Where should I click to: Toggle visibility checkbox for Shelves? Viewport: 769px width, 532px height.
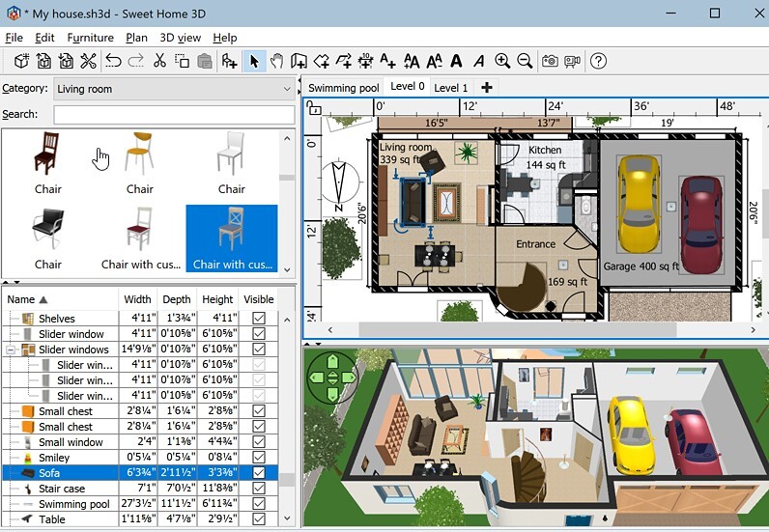pos(259,319)
